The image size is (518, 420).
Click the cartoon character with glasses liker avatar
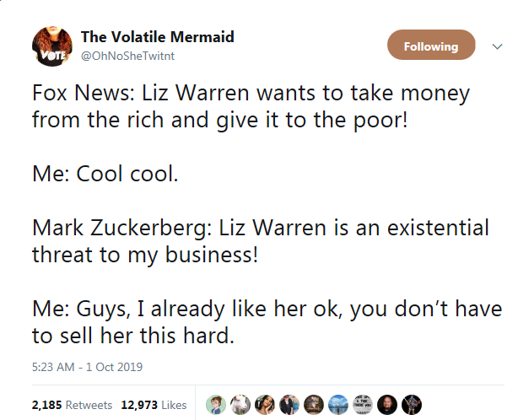pyautogui.click(x=217, y=405)
